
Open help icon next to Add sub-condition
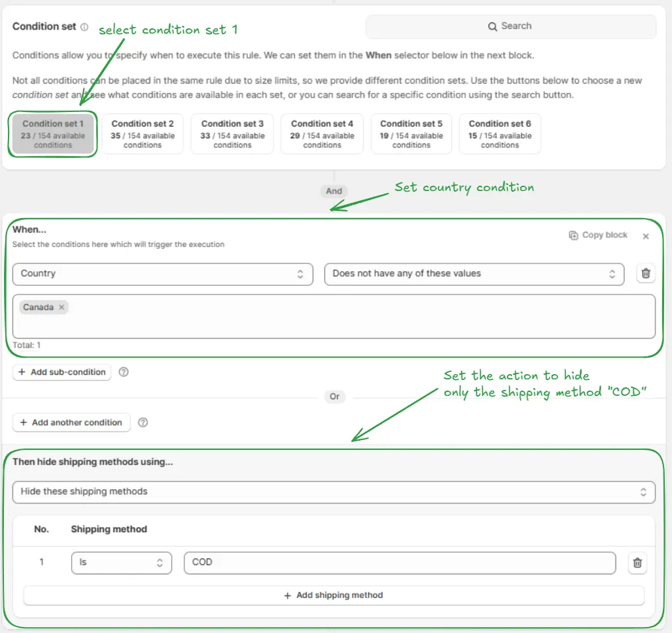(x=124, y=372)
